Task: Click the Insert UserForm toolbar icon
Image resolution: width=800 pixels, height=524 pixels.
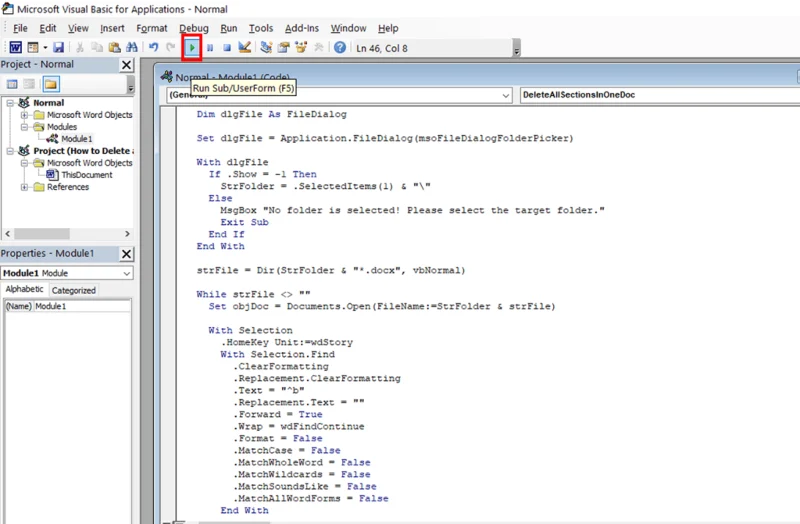Action: pyautogui.click(x=33, y=47)
